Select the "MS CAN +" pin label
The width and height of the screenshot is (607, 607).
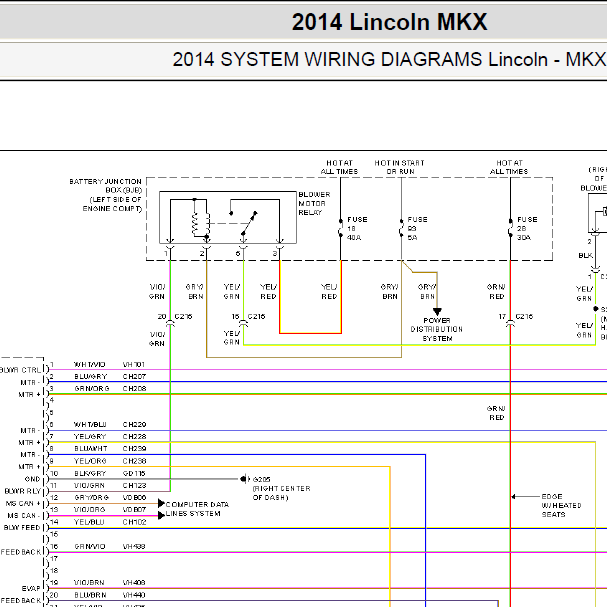coord(23,504)
